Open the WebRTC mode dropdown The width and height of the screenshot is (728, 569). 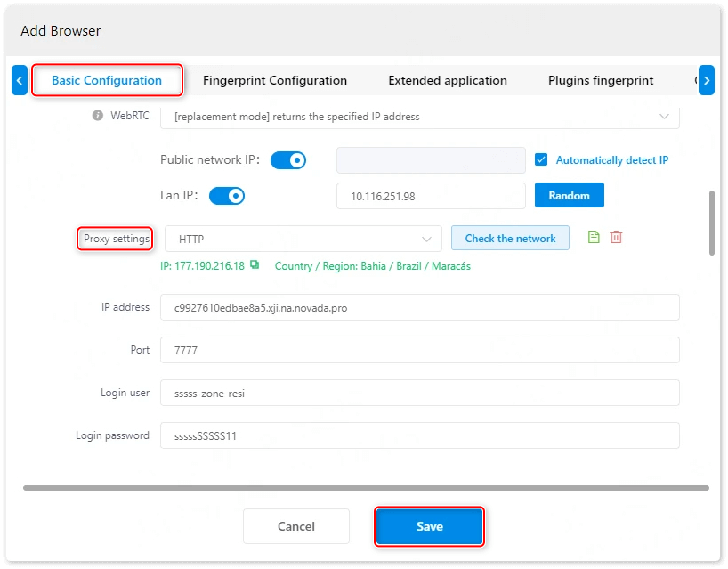pyautogui.click(x=419, y=117)
